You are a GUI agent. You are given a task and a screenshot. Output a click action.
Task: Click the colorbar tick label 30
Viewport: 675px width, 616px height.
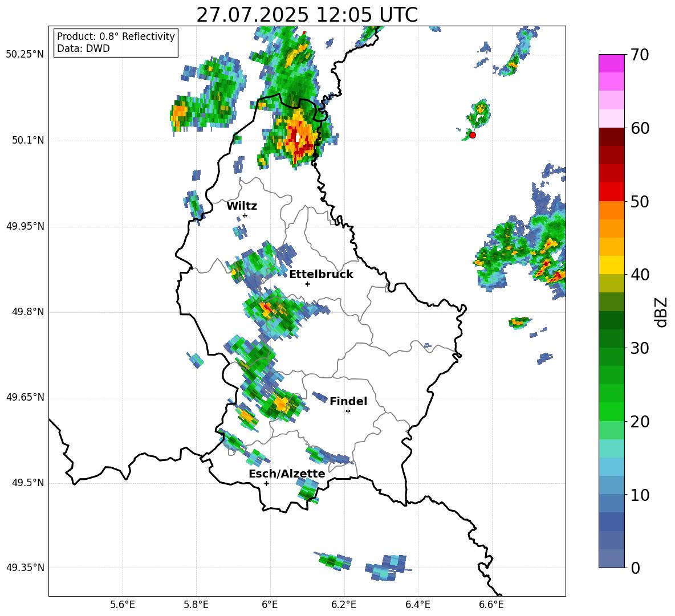point(640,348)
